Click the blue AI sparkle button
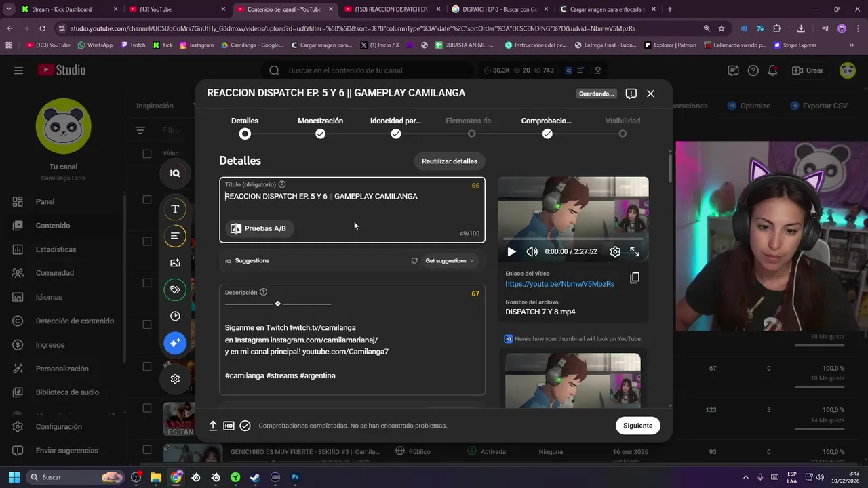Screen dimensions: 868x488 coord(175,344)
